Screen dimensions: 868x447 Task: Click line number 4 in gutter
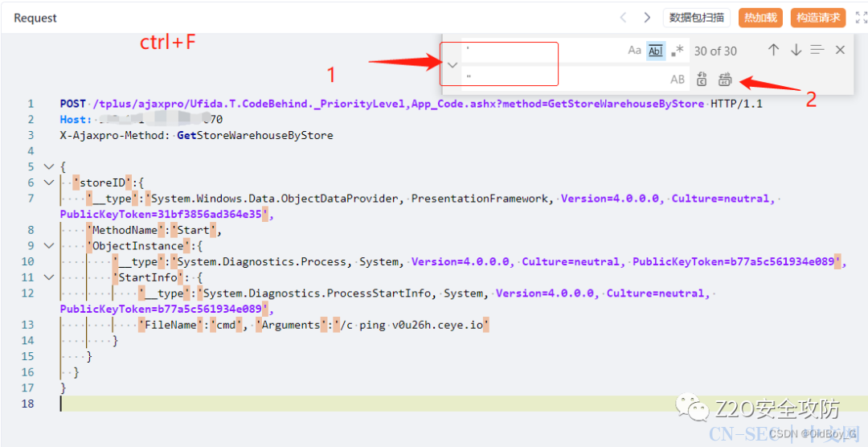[31, 150]
